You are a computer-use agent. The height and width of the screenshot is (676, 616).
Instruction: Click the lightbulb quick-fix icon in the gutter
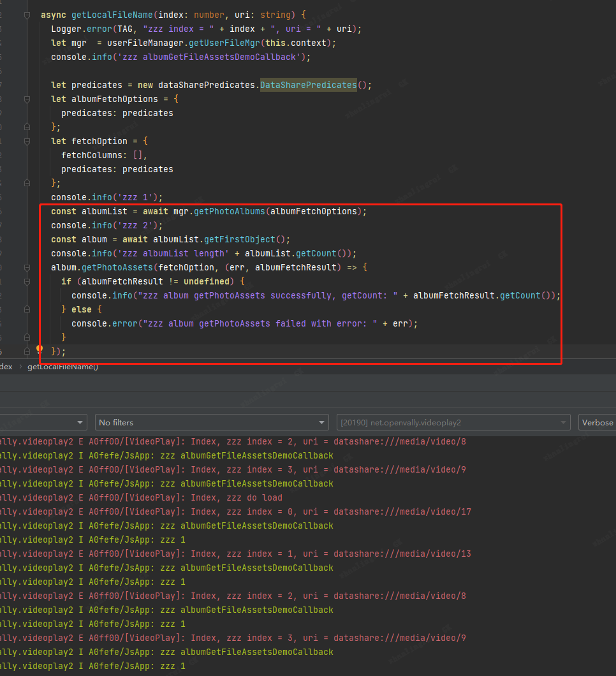pyautogui.click(x=40, y=349)
